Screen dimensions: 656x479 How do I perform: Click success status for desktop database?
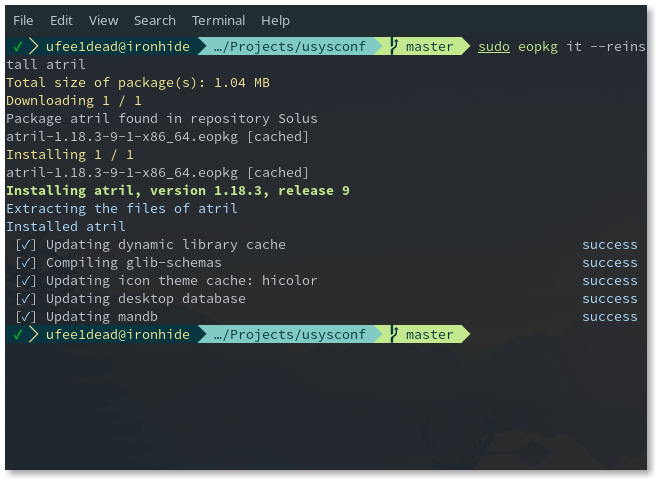pyautogui.click(x=610, y=299)
